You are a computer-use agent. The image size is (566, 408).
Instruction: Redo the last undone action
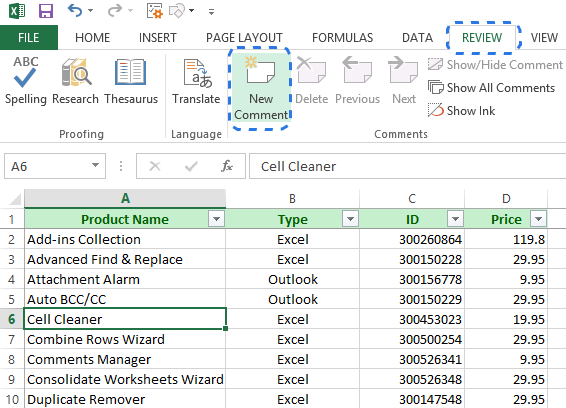pyautogui.click(x=115, y=10)
